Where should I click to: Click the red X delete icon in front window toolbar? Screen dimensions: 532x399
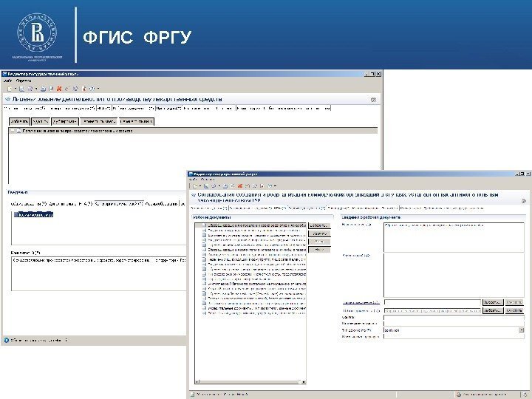(240, 186)
